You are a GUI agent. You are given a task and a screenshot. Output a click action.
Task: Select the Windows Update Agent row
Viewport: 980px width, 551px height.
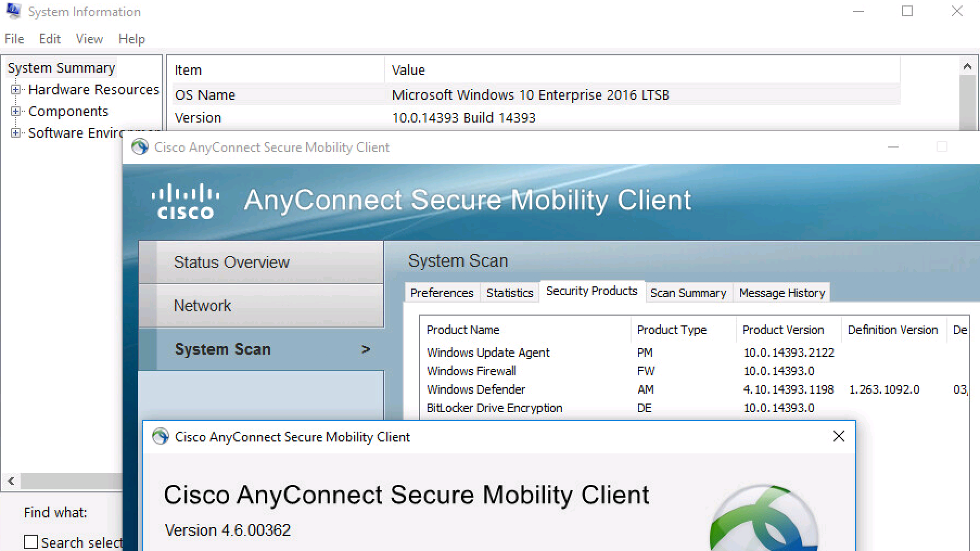coord(695,353)
